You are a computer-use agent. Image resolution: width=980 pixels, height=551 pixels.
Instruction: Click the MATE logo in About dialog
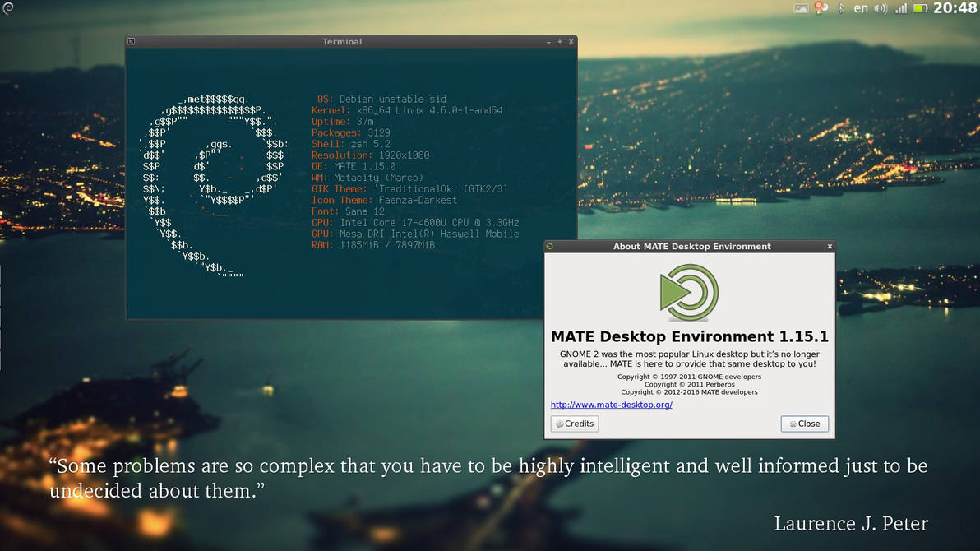690,292
